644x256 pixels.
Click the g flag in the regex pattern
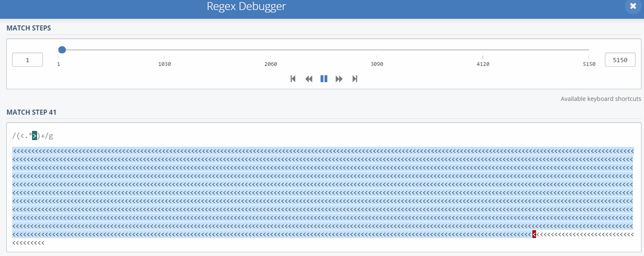(51, 136)
